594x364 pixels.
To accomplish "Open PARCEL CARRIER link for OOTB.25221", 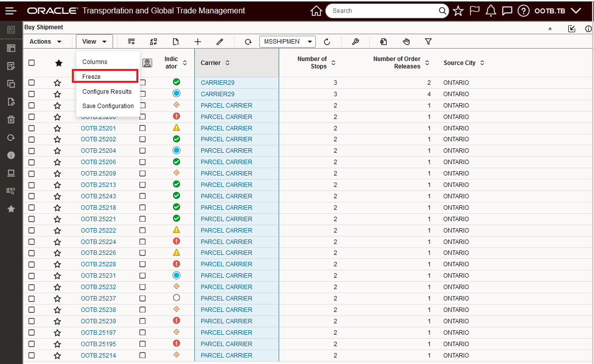I will 227,219.
